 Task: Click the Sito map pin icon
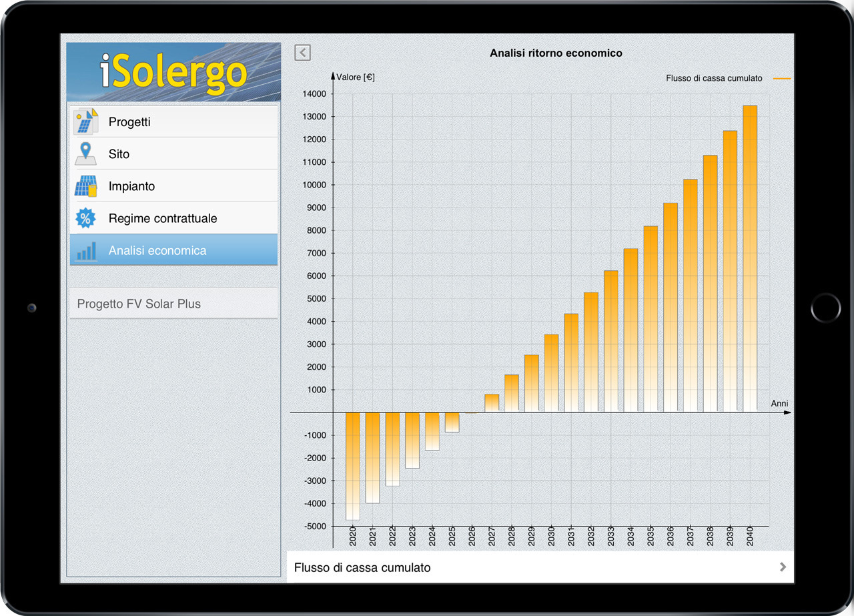(85, 153)
